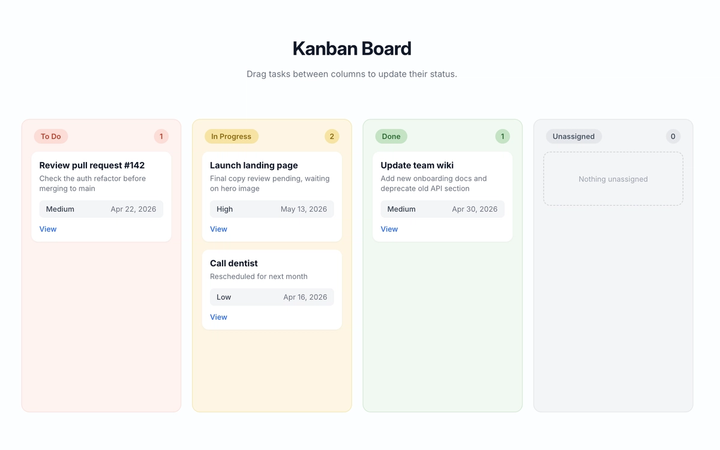Viewport: 720px width, 450px height.
Task: Click the Done column count badge
Action: 502,136
